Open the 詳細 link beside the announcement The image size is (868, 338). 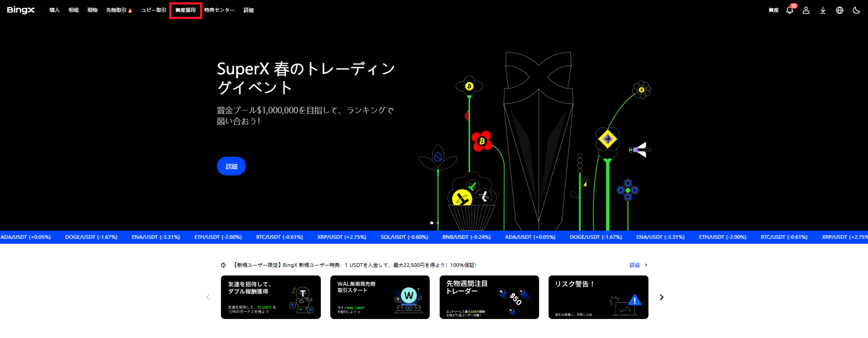point(634,265)
